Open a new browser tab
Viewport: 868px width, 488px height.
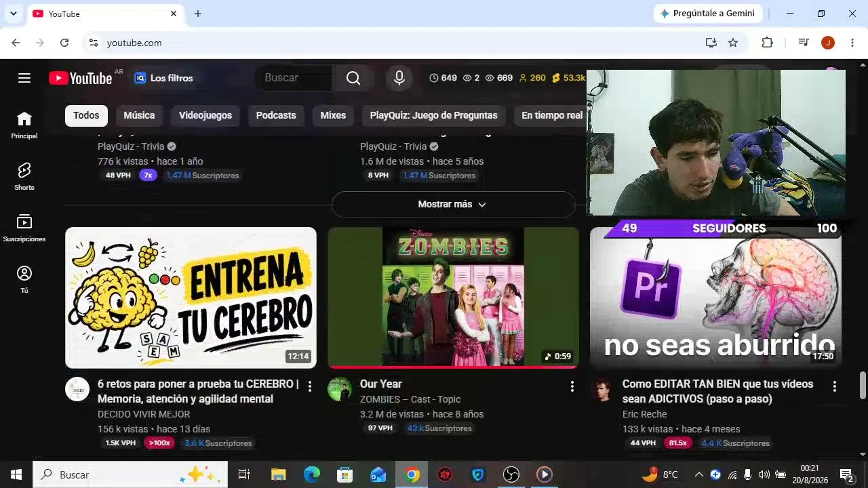pyautogui.click(x=198, y=14)
